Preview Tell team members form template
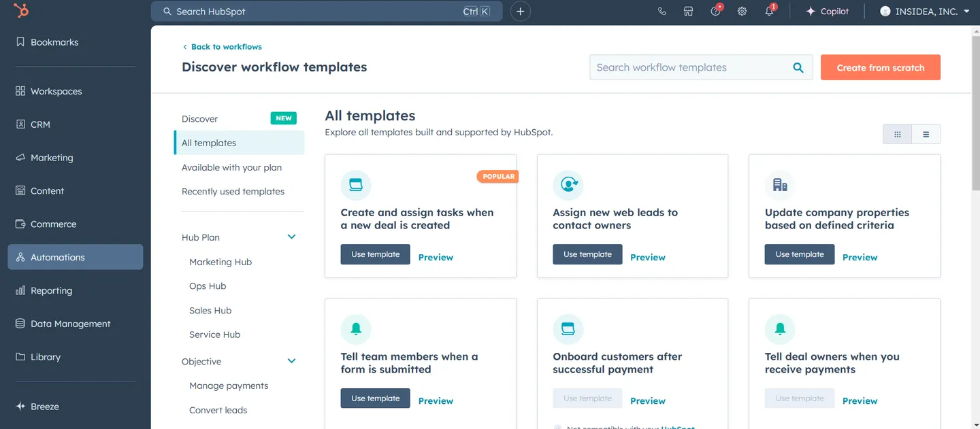Viewport: 980px width, 429px height. click(436, 401)
